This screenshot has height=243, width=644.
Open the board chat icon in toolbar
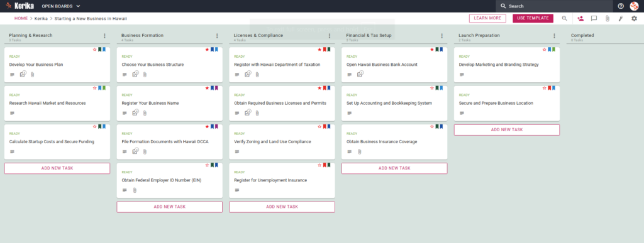(594, 18)
